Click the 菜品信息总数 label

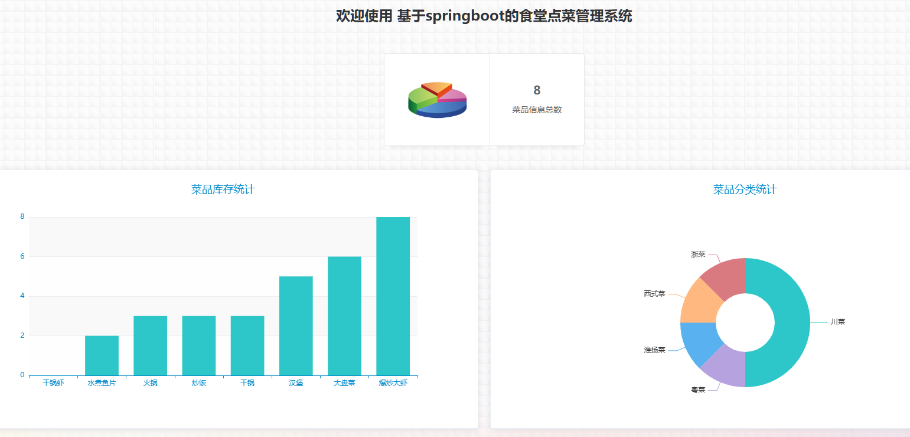(537, 110)
